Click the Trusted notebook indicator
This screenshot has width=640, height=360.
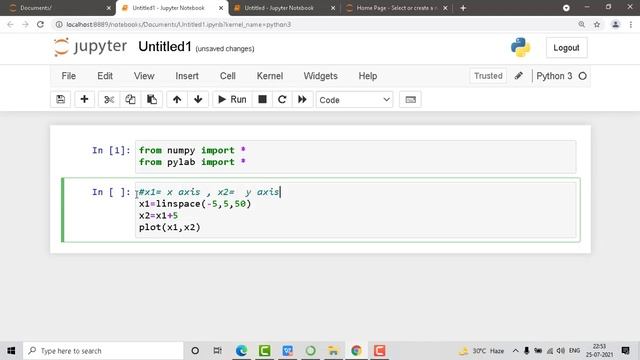[488, 76]
